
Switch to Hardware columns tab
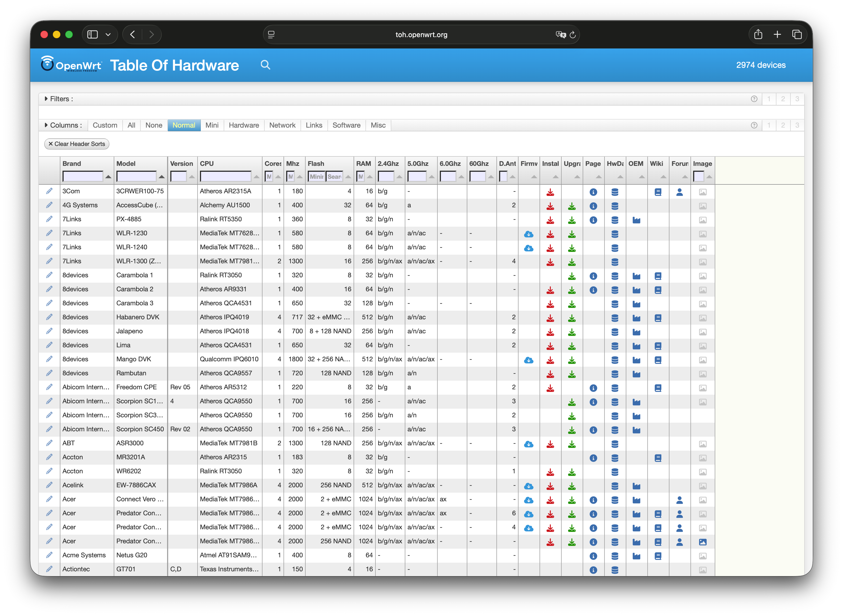point(244,125)
